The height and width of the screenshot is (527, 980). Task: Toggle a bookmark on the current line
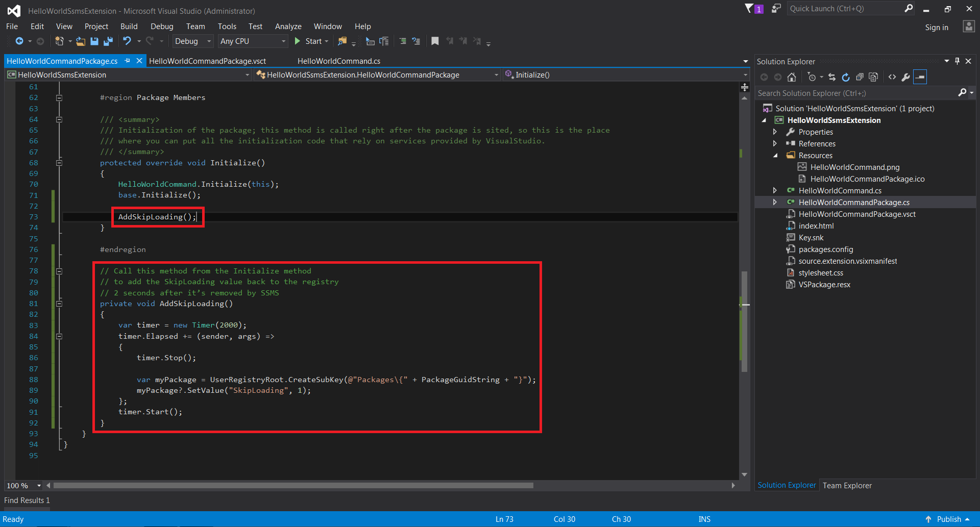[x=435, y=41]
